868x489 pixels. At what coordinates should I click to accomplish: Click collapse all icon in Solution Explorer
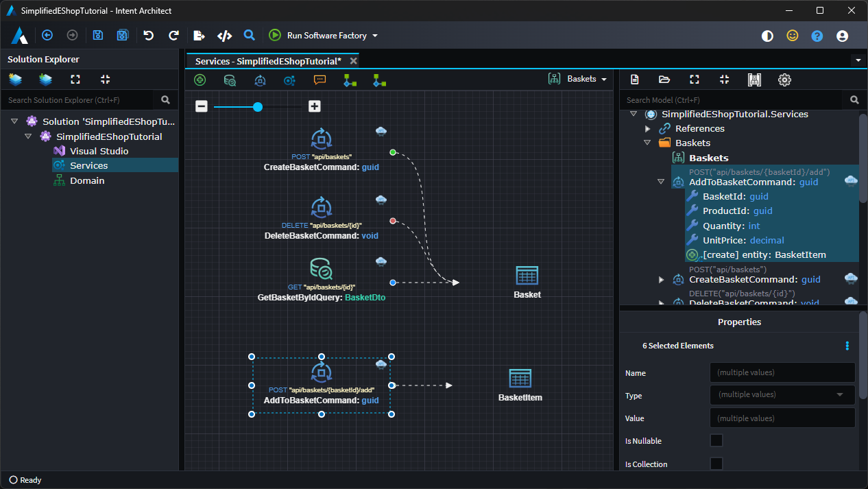(105, 80)
